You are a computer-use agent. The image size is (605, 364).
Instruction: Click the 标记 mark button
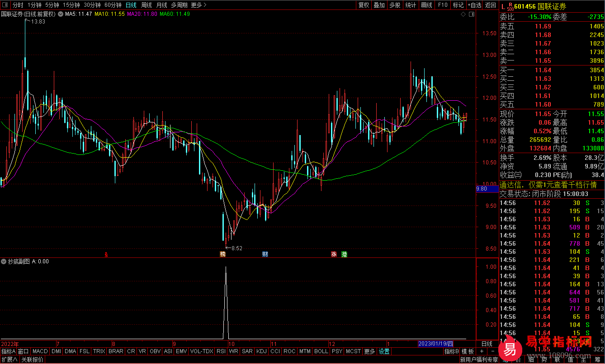pos(458,5)
